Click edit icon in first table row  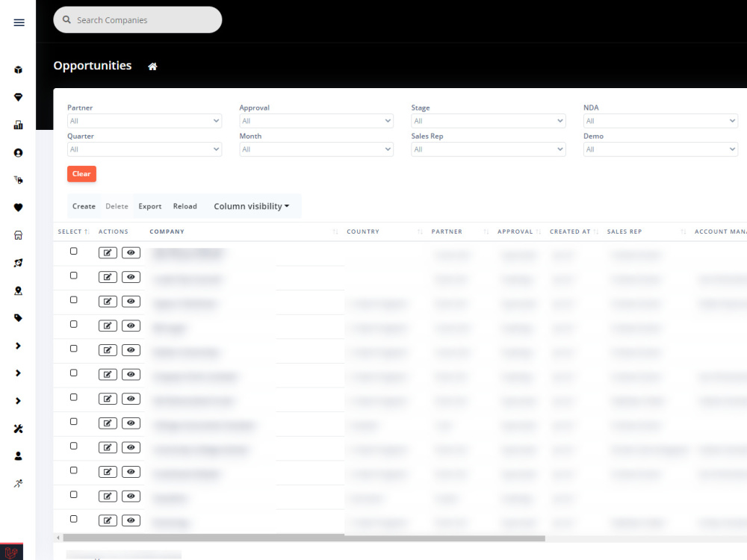[x=108, y=253]
